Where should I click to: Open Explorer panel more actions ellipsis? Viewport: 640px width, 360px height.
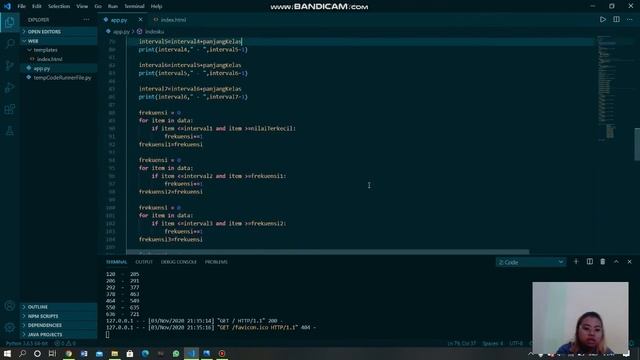pyautogui.click(x=86, y=20)
